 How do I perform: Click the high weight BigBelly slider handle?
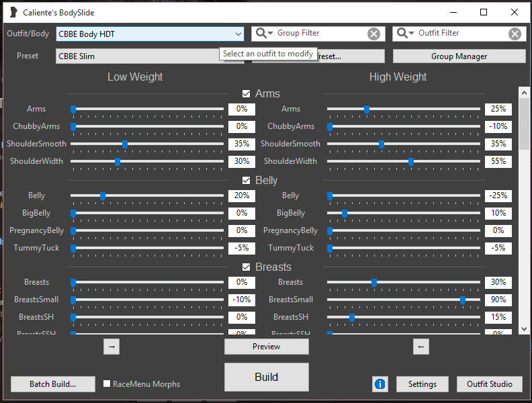tap(345, 214)
